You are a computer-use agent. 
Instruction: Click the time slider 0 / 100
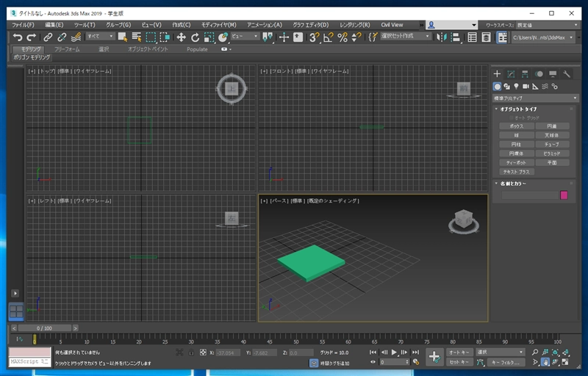(44, 328)
